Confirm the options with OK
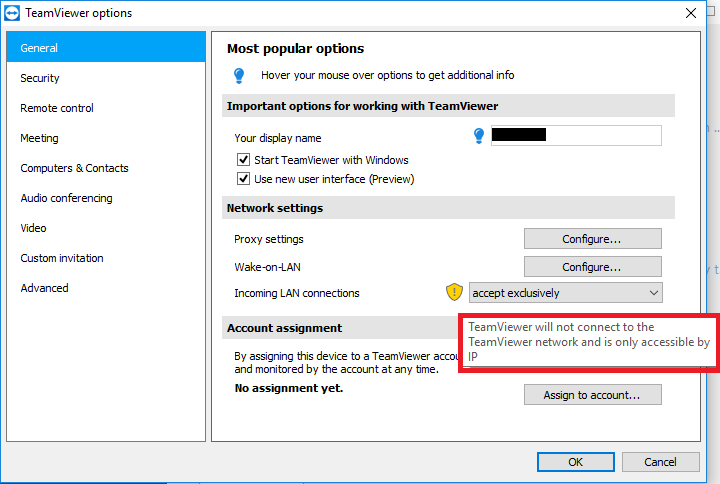The image size is (720, 484). click(x=575, y=462)
